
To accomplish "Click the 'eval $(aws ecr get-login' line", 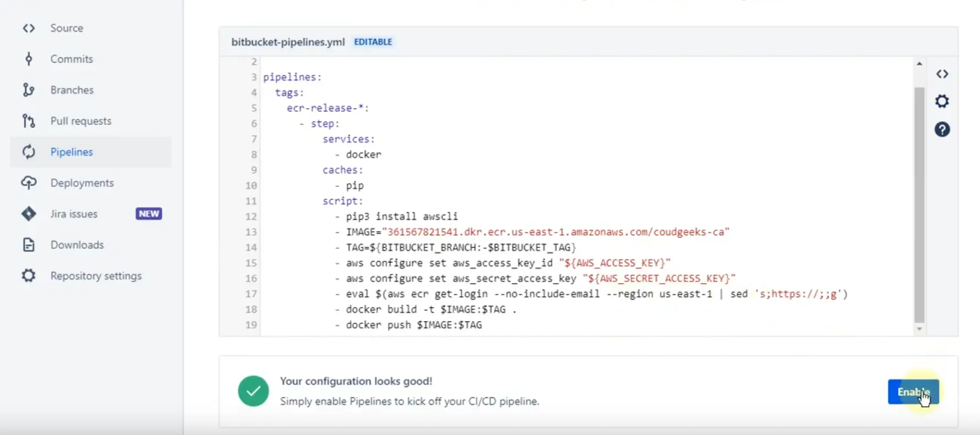I will 591,293.
